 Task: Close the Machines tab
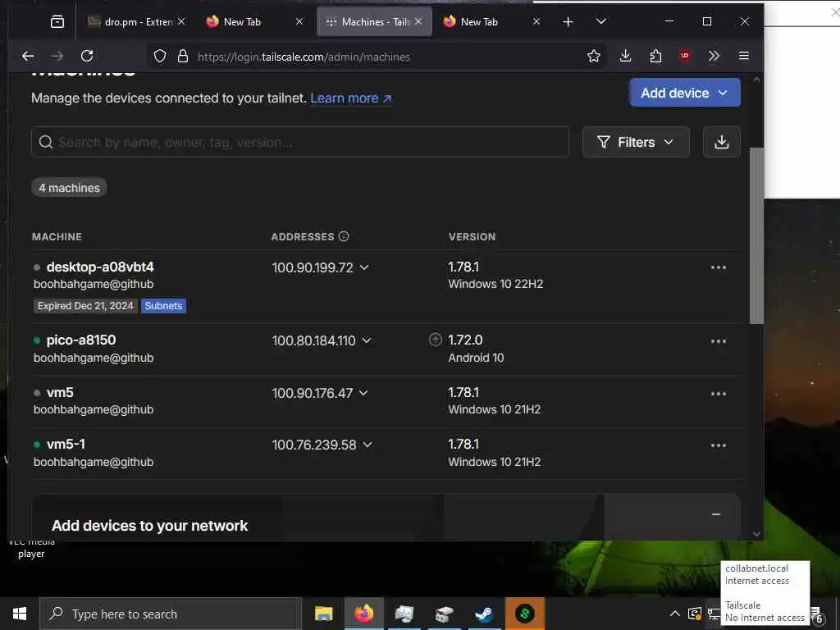418,21
